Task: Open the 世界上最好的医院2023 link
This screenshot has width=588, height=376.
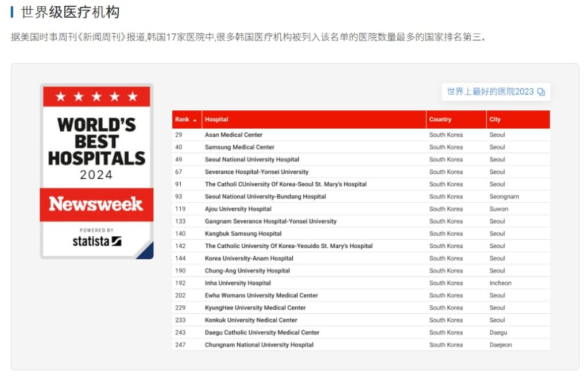Action: click(490, 92)
